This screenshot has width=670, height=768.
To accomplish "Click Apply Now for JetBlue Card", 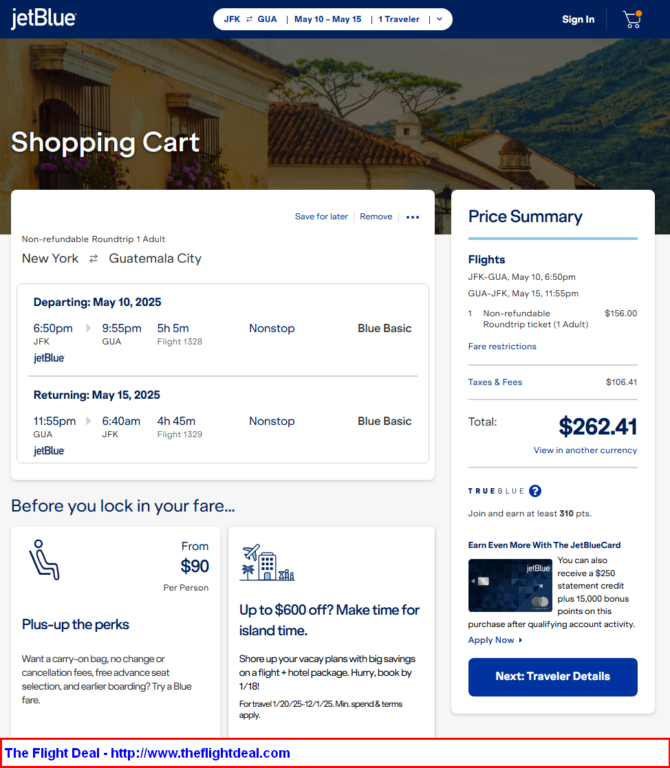I will coord(491,640).
